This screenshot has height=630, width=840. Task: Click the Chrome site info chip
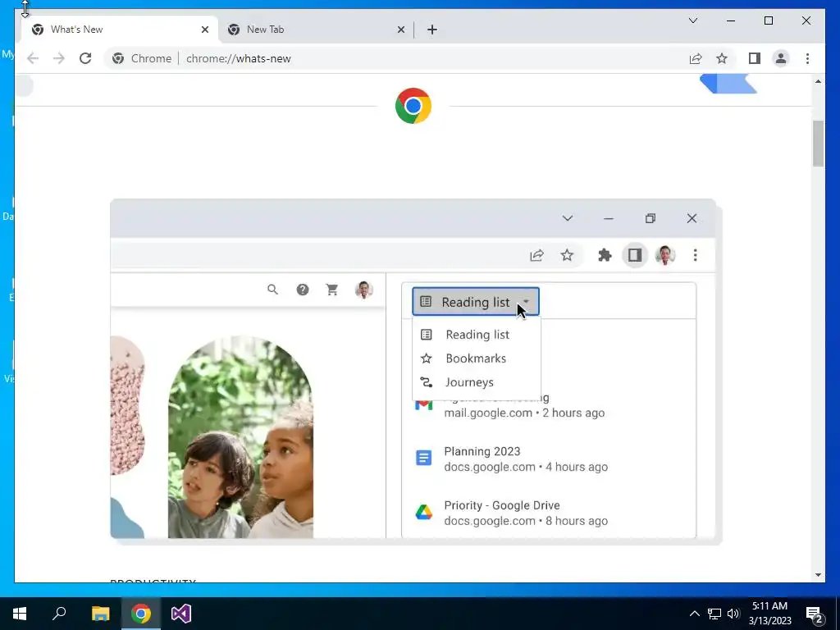tap(142, 58)
